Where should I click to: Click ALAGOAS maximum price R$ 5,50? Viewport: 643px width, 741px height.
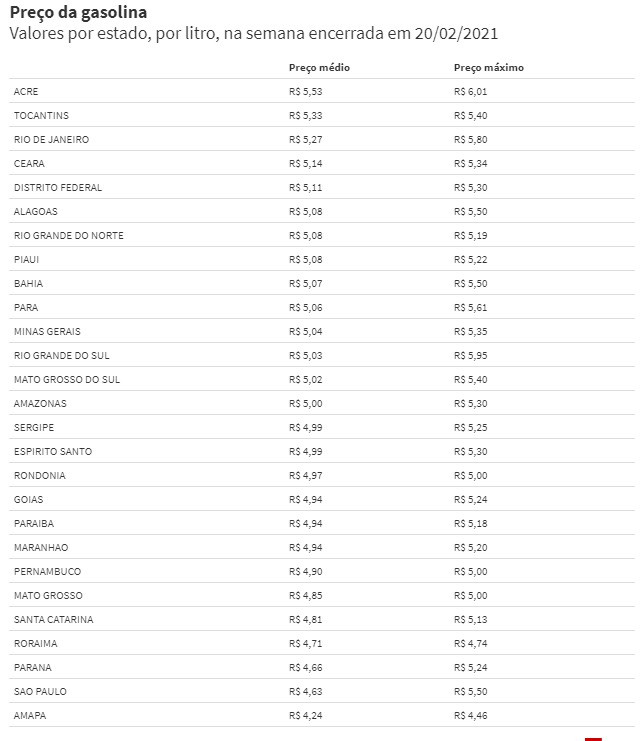click(471, 212)
